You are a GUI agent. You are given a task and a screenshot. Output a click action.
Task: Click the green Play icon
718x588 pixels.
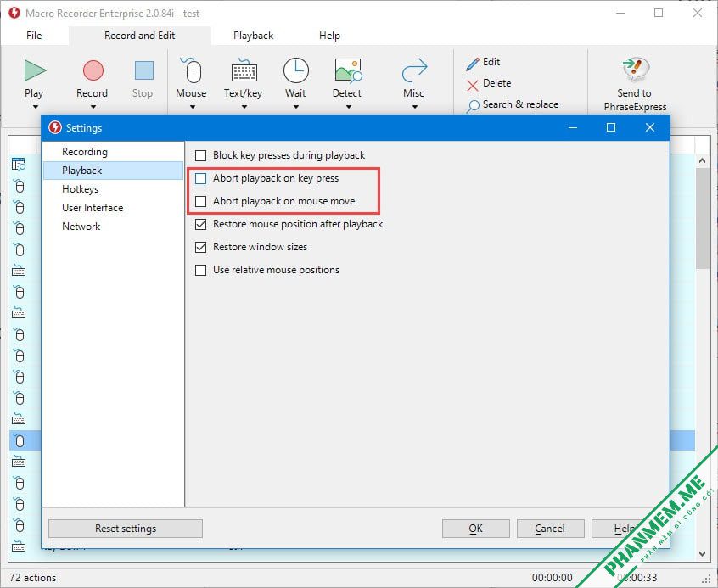[x=35, y=70]
